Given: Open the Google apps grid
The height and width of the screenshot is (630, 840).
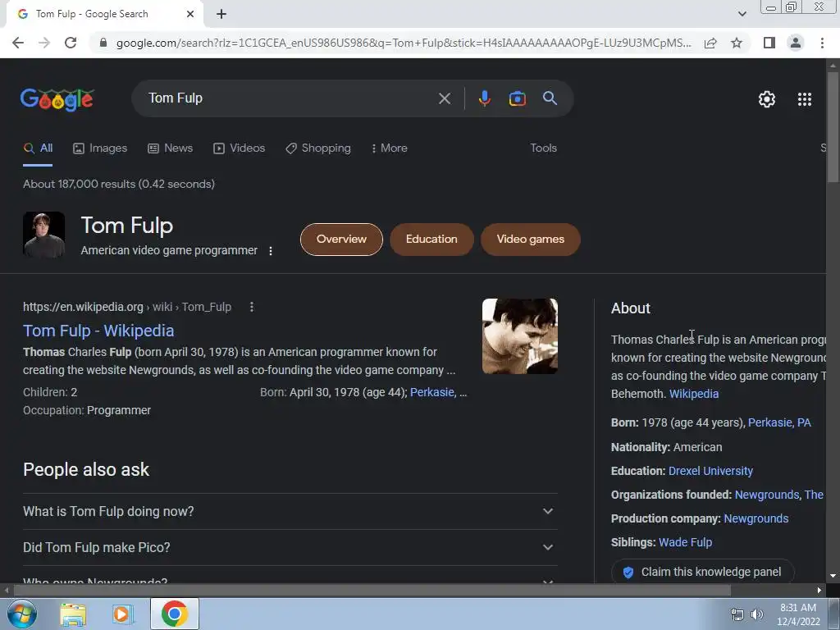Looking at the screenshot, I should tap(804, 99).
